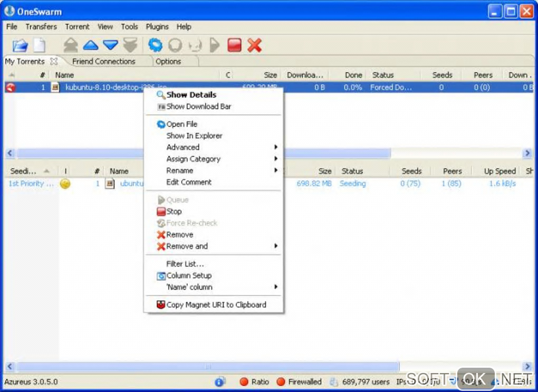Click 1st Priority cell in seeding row
Image resolution: width=538 pixels, height=392 pixels.
(31, 184)
